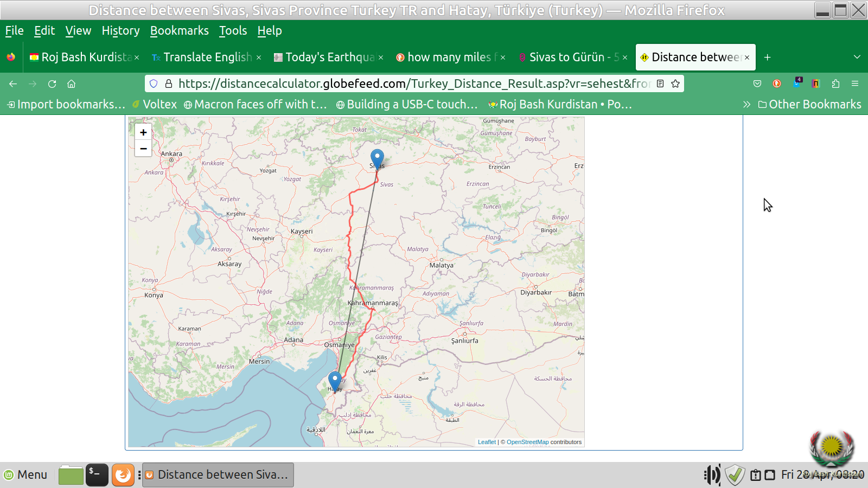This screenshot has height=488, width=868.
Task: Open Firefox extensions puzzle icon
Action: point(835,84)
